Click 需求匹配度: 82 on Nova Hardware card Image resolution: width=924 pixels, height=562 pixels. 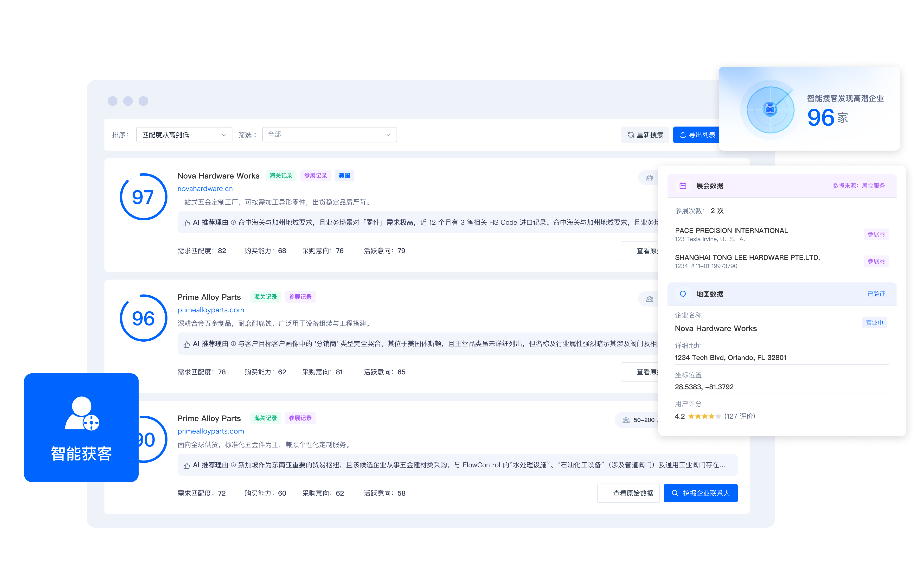coord(201,251)
